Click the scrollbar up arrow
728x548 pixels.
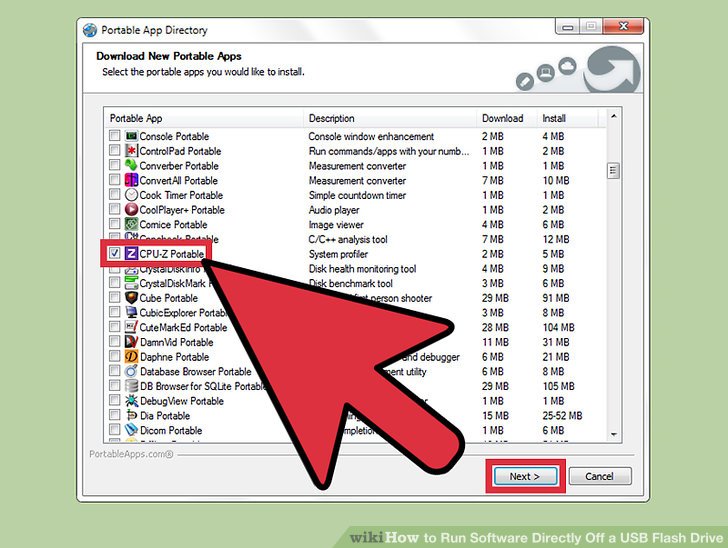click(613, 116)
